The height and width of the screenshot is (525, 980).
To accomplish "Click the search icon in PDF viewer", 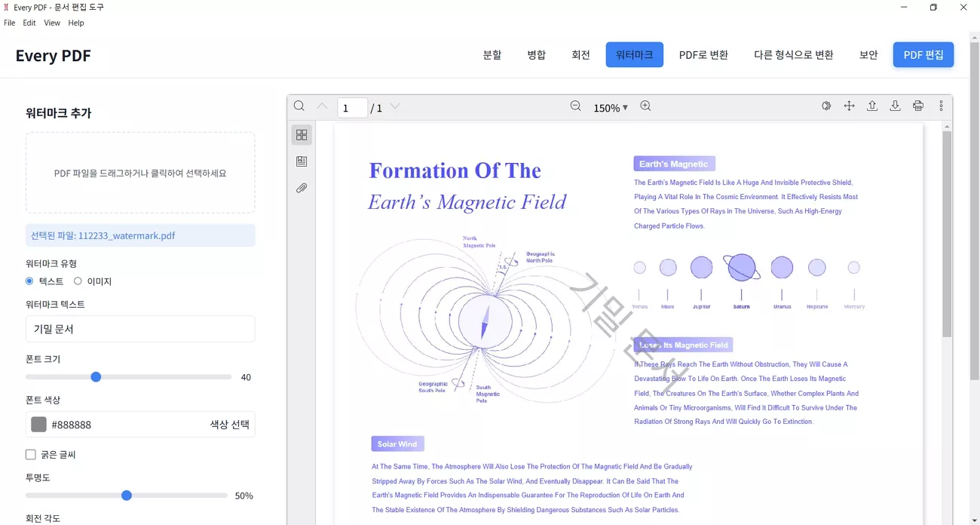I will 299,106.
